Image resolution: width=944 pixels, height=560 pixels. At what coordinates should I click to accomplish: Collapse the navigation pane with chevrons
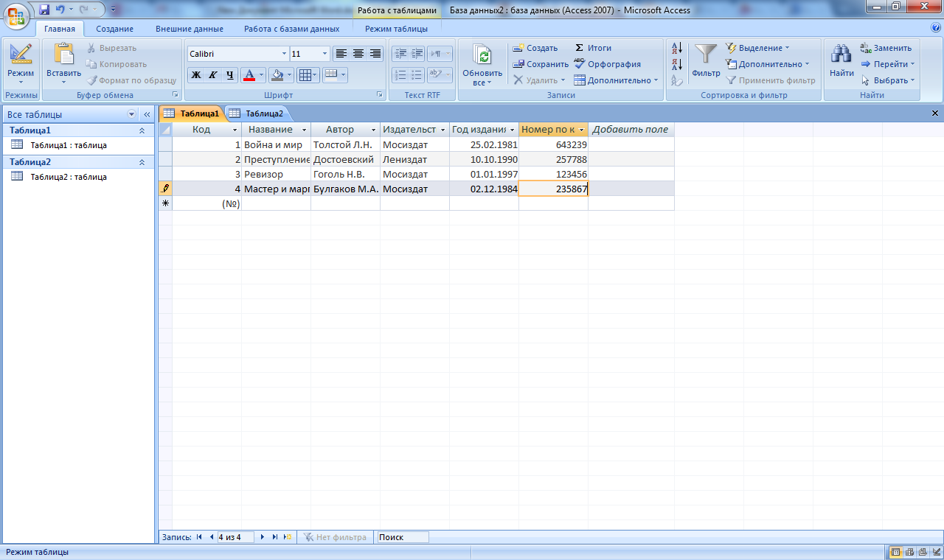coord(147,114)
